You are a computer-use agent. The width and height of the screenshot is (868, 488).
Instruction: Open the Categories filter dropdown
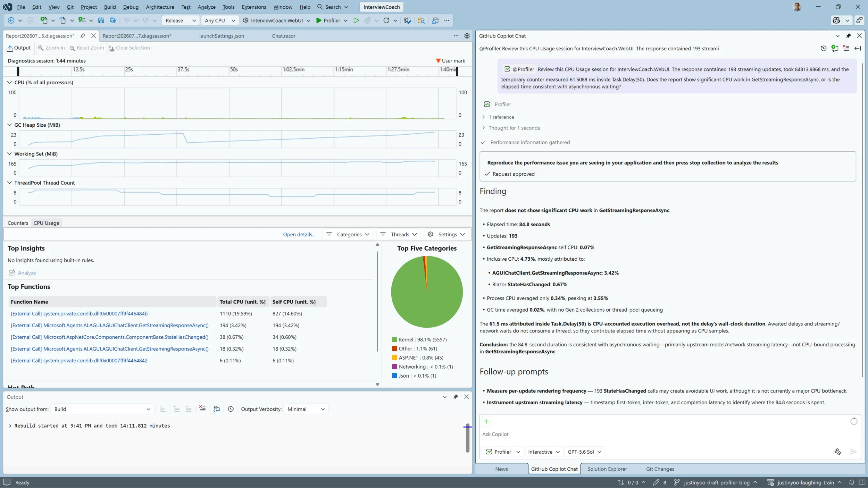[x=348, y=234]
